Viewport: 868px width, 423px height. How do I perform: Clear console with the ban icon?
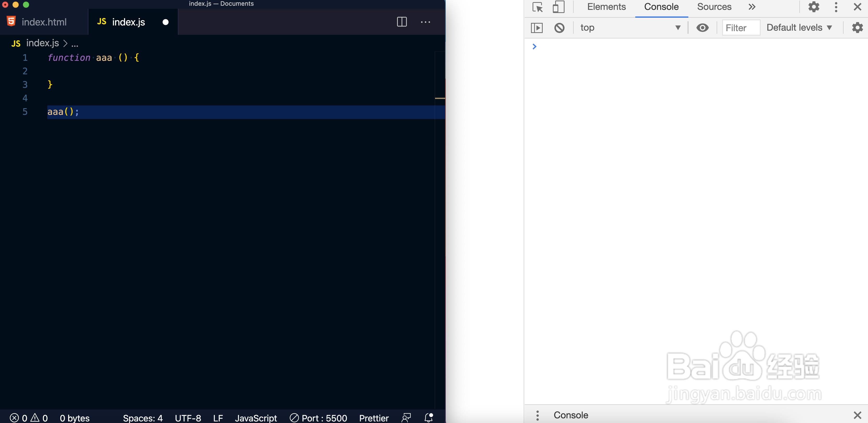tap(559, 28)
